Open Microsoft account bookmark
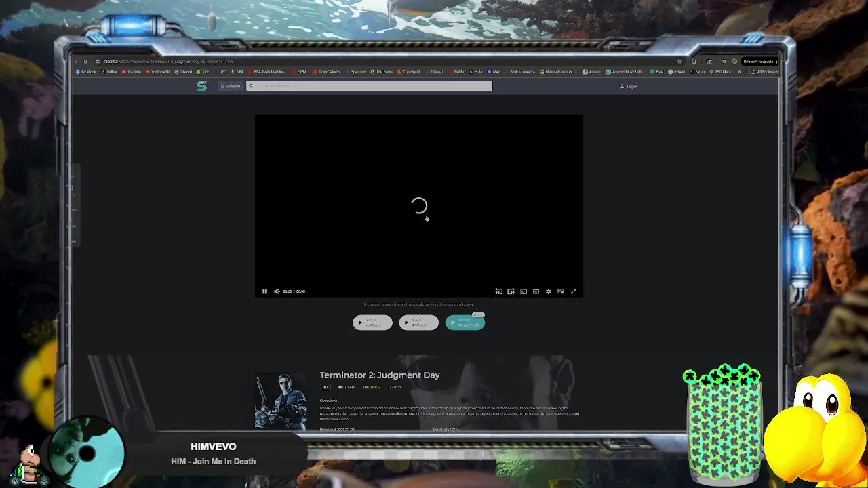 pos(559,72)
